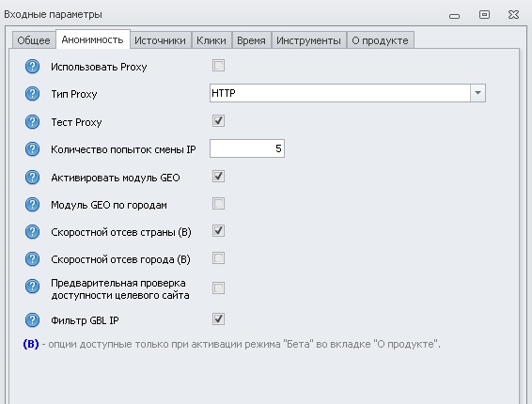Enable the Использовать Proxy checkbox
532x404 pixels.
pyautogui.click(x=218, y=66)
